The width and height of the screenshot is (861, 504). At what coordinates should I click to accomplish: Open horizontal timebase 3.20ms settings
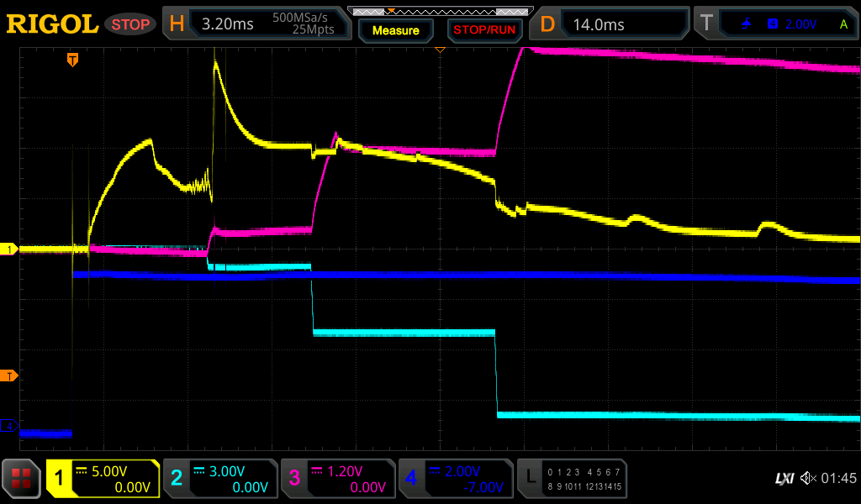(256, 24)
